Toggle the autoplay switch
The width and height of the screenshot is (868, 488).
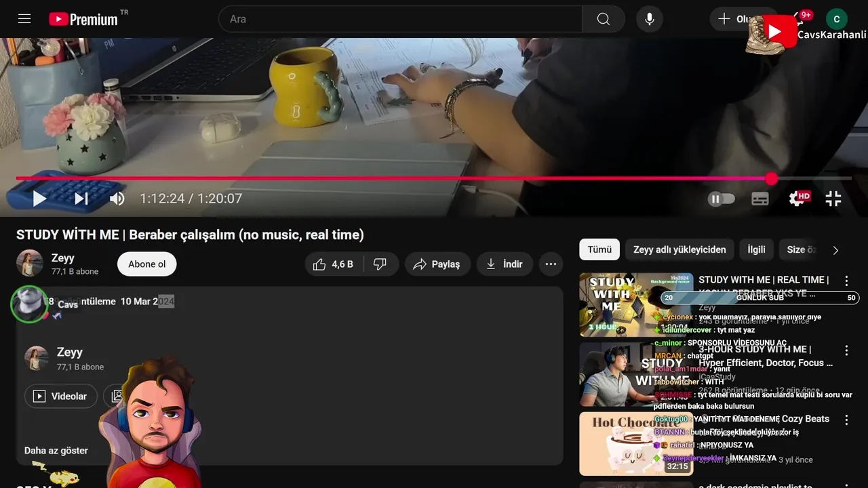click(x=722, y=199)
